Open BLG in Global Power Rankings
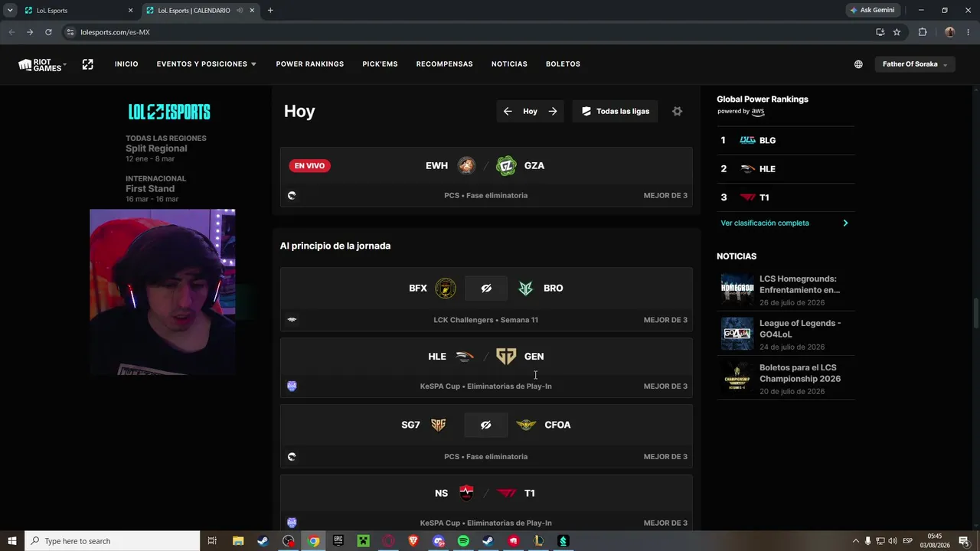The width and height of the screenshot is (980, 551). pyautogui.click(x=786, y=141)
